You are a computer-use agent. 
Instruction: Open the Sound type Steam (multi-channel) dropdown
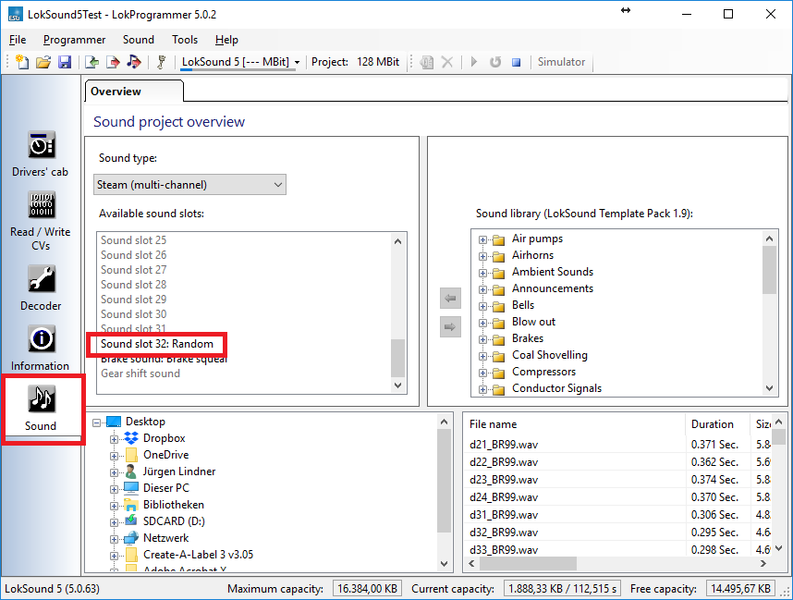pos(190,185)
